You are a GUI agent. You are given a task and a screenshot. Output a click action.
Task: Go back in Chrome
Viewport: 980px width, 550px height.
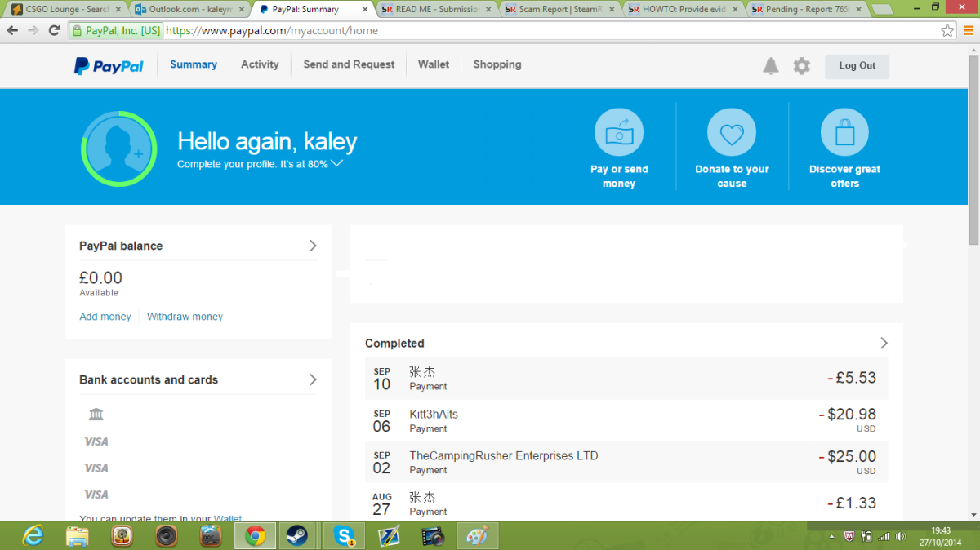13,30
